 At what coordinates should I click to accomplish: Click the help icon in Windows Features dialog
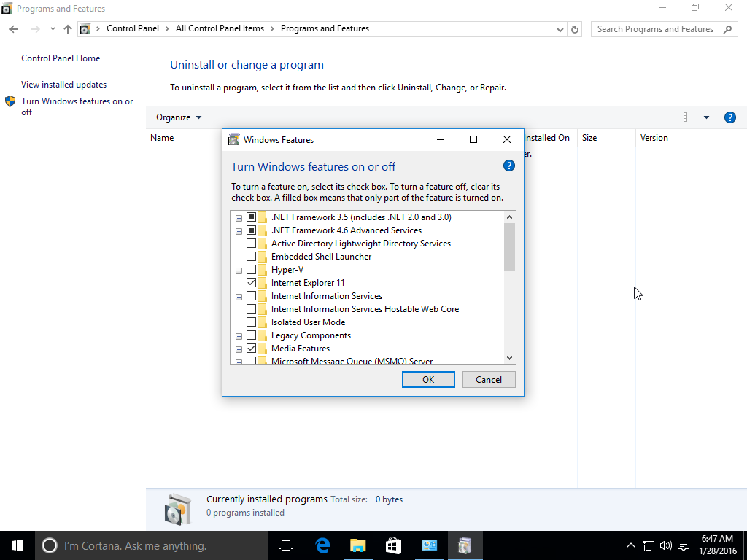(x=508, y=166)
